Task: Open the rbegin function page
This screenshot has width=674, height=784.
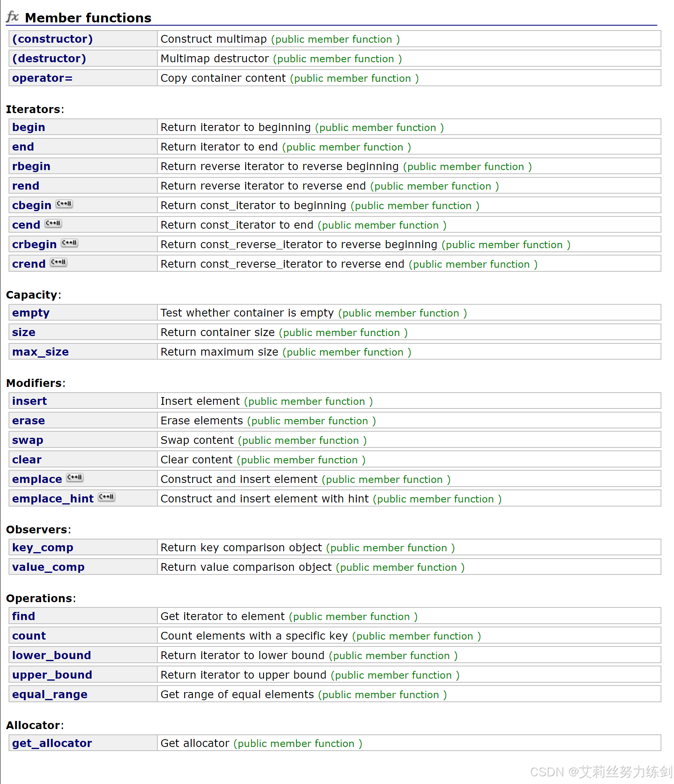Action: [x=31, y=166]
